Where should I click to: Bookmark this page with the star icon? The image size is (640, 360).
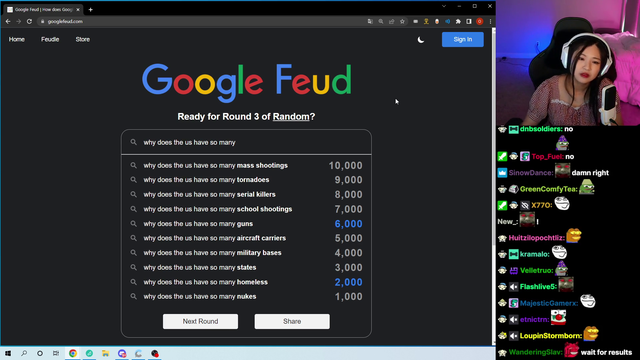402,22
